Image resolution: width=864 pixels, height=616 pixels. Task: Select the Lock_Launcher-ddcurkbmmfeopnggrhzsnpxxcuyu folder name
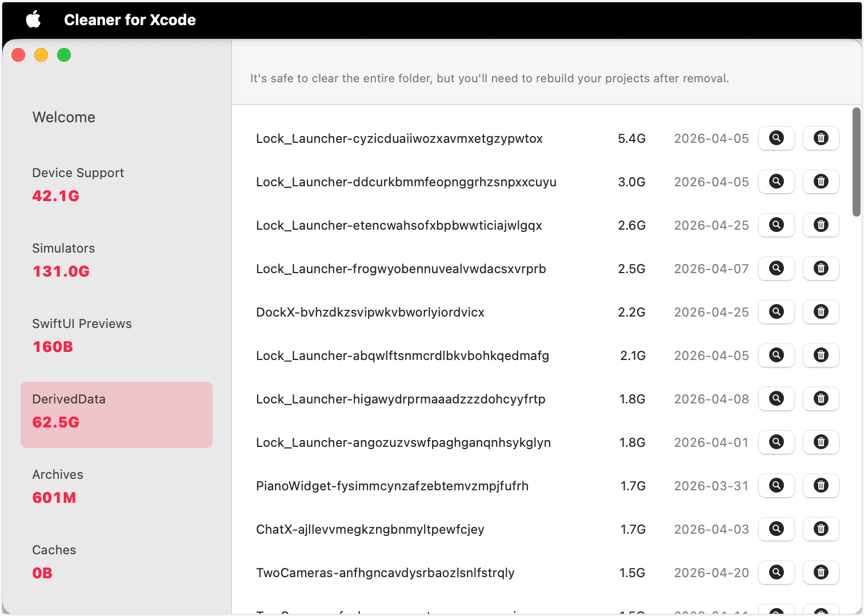pos(406,182)
